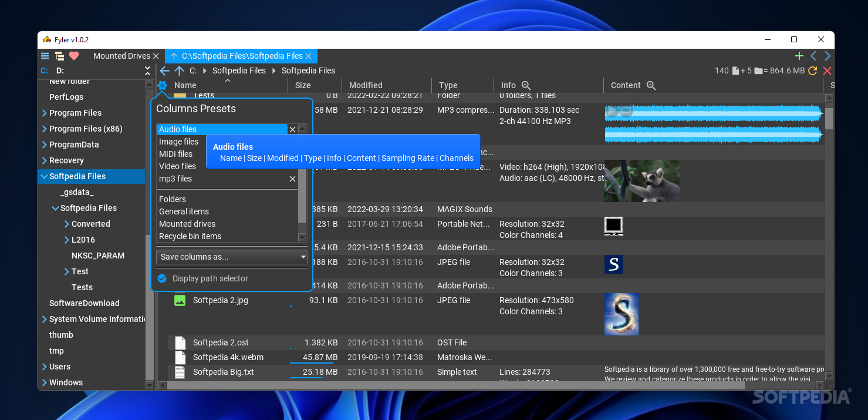Image resolution: width=868 pixels, height=420 pixels.
Task: Expand the Program Files (x86) folder
Action: click(45, 129)
